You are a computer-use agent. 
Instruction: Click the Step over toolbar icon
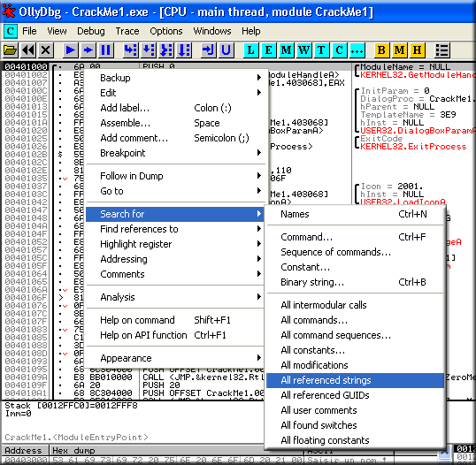pyautogui.click(x=149, y=50)
